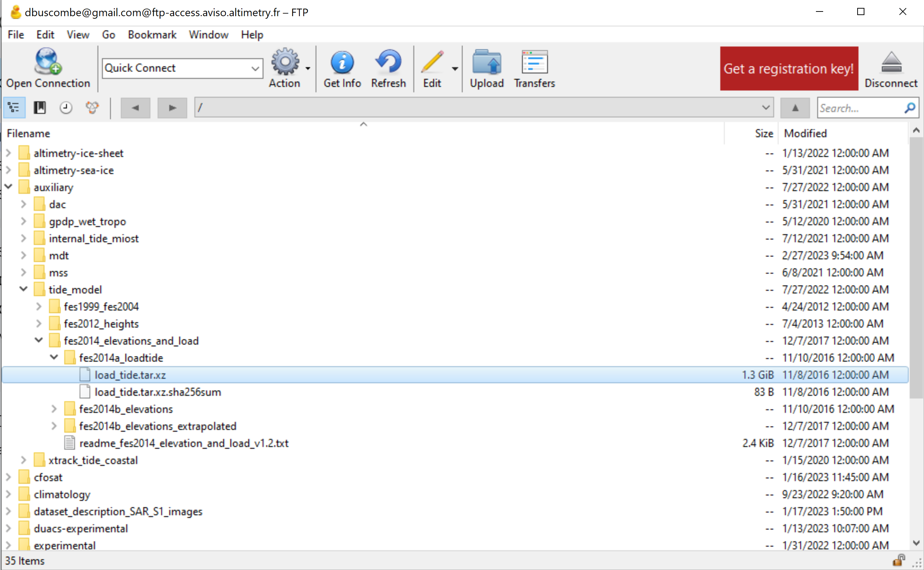
Task: Open the Go menu
Action: [x=108, y=34]
